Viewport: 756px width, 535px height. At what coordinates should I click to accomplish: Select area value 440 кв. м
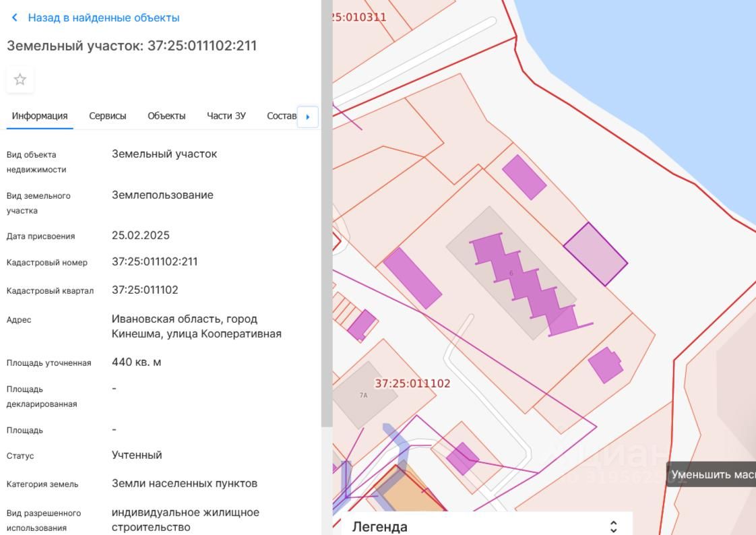pos(137,362)
